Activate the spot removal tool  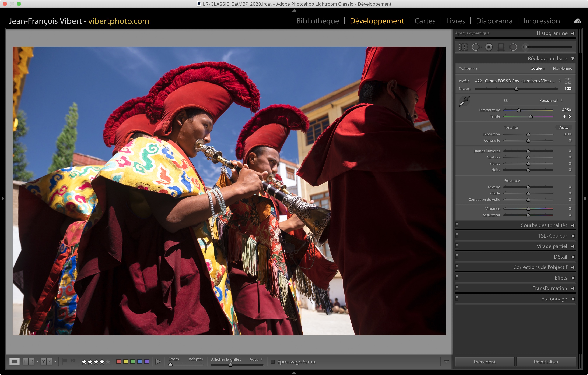[x=476, y=47]
